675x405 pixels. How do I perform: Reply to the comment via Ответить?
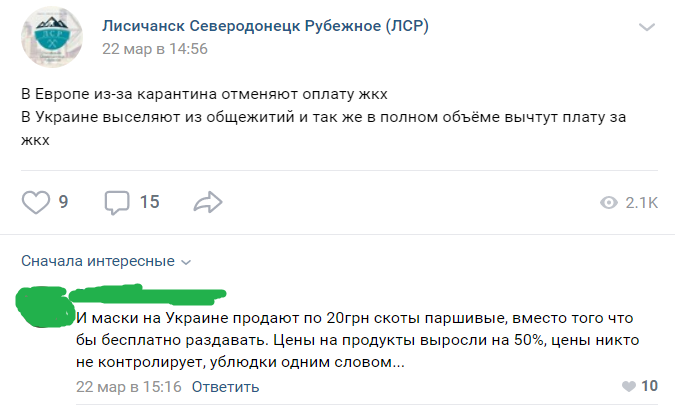(x=225, y=387)
